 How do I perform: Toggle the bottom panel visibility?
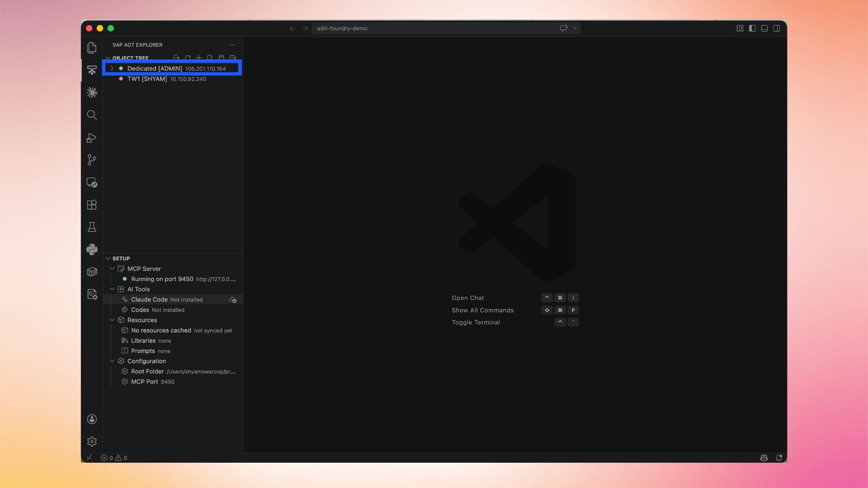(x=764, y=28)
